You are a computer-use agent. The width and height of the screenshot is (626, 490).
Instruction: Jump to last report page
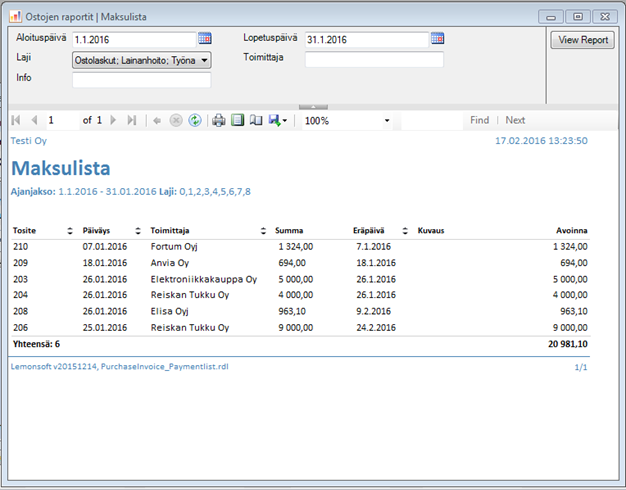click(x=132, y=120)
